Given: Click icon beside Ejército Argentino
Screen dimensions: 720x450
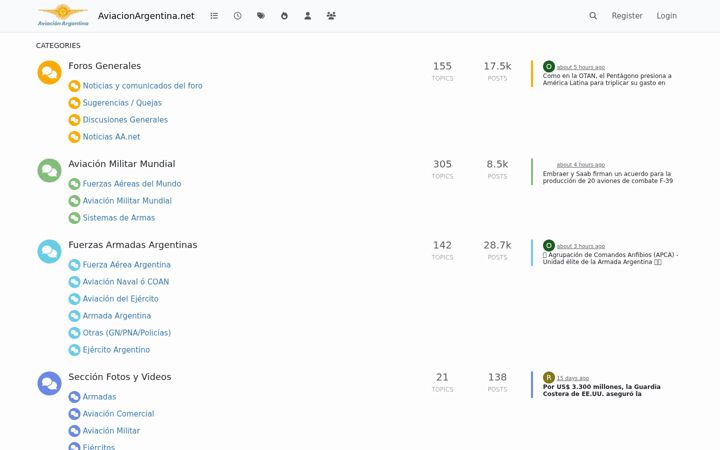Looking at the screenshot, I should coord(74,350).
